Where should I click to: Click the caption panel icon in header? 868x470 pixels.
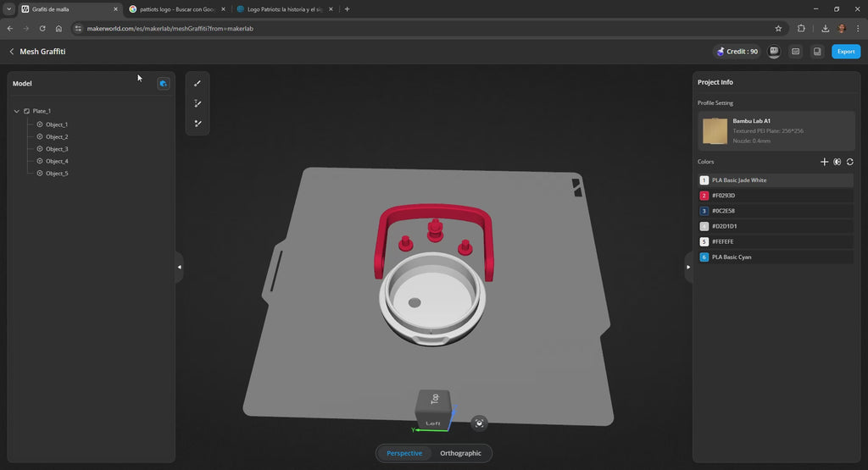tap(795, 52)
